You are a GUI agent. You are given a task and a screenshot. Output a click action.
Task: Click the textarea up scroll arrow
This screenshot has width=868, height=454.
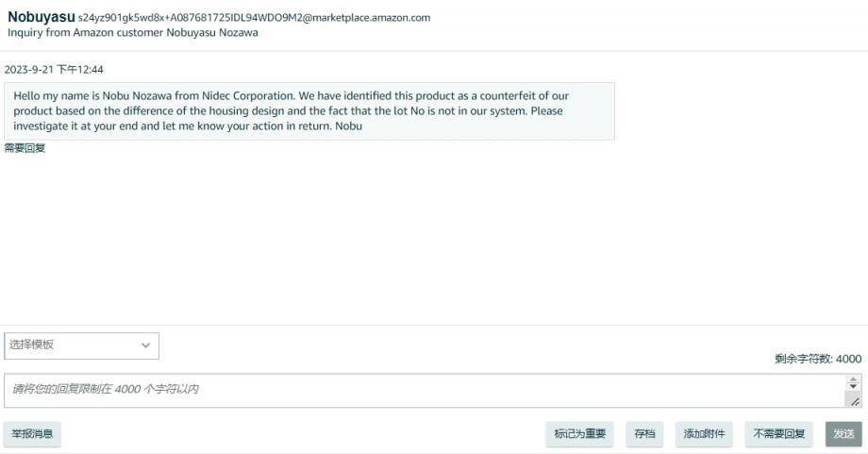(853, 379)
